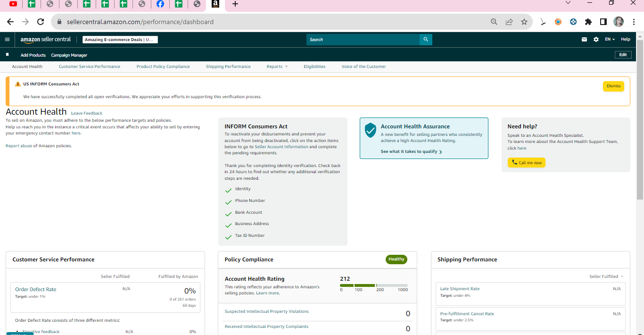
Task: Open the Order Defect Rate metric
Action: pos(36,289)
